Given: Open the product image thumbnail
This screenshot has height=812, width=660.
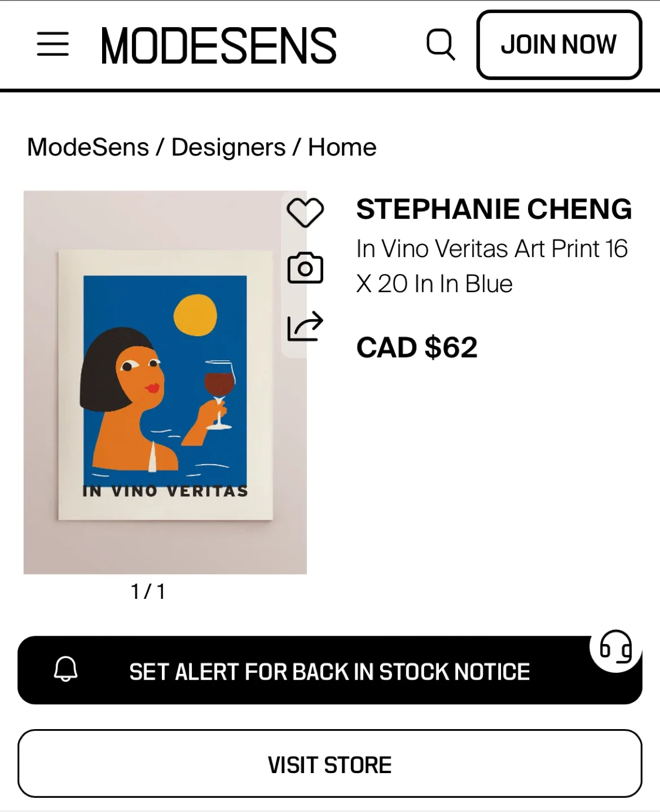Looking at the screenshot, I should (165, 381).
